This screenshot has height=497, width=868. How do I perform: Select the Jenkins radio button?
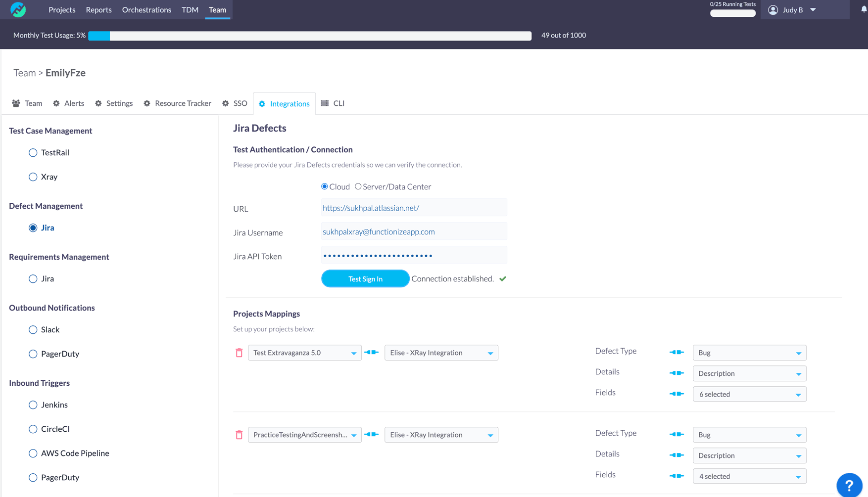click(x=33, y=405)
